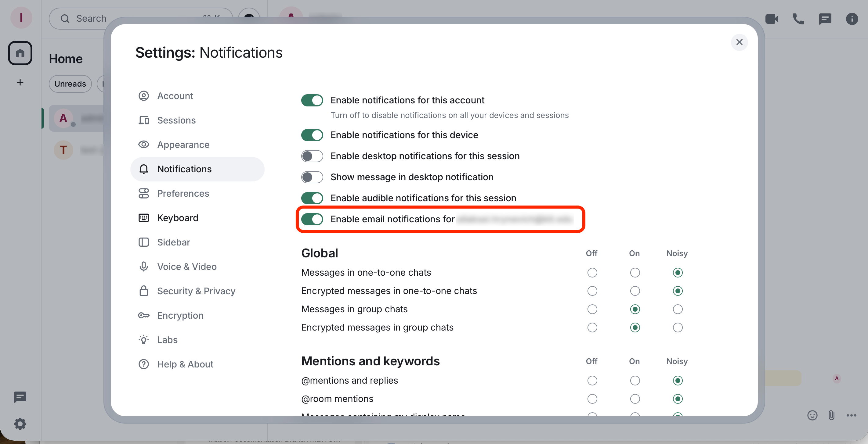Screen dimensions: 868x444
Task: Set @room mentions to Off
Action: (x=592, y=399)
